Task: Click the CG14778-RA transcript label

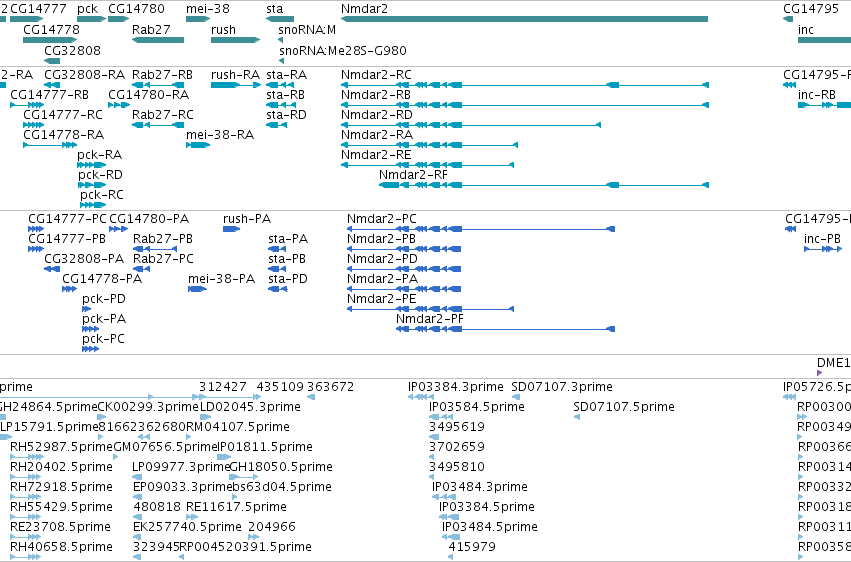Action: tap(63, 134)
